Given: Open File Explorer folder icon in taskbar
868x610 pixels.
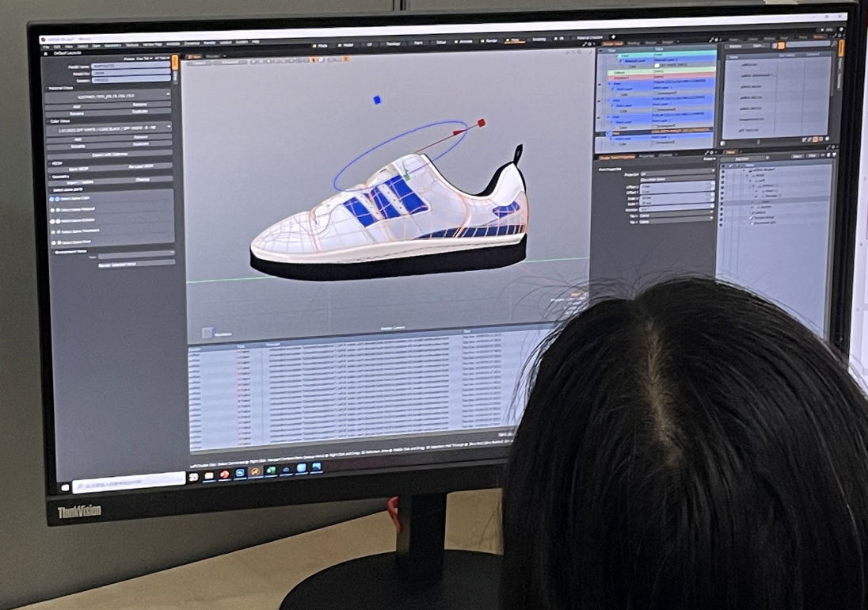Looking at the screenshot, I should (x=209, y=475).
